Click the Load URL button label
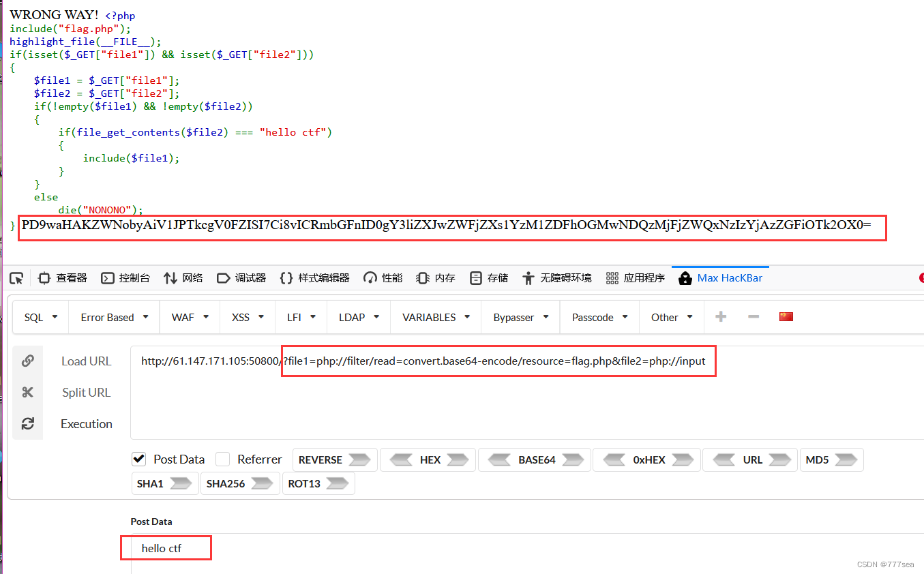The width and height of the screenshot is (924, 574). pos(86,361)
